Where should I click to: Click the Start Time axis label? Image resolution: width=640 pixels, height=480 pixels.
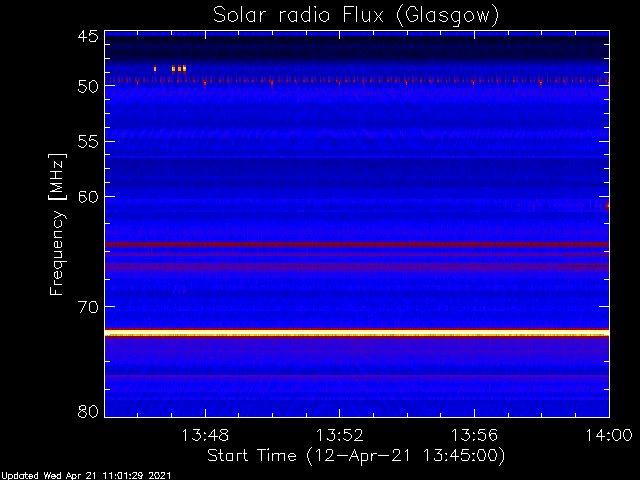point(356,456)
